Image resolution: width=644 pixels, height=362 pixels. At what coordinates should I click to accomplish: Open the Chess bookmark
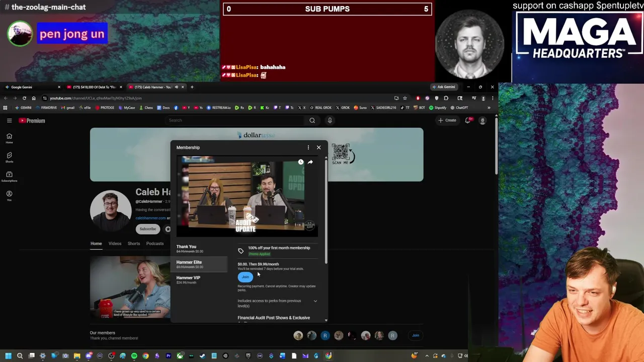[146, 108]
